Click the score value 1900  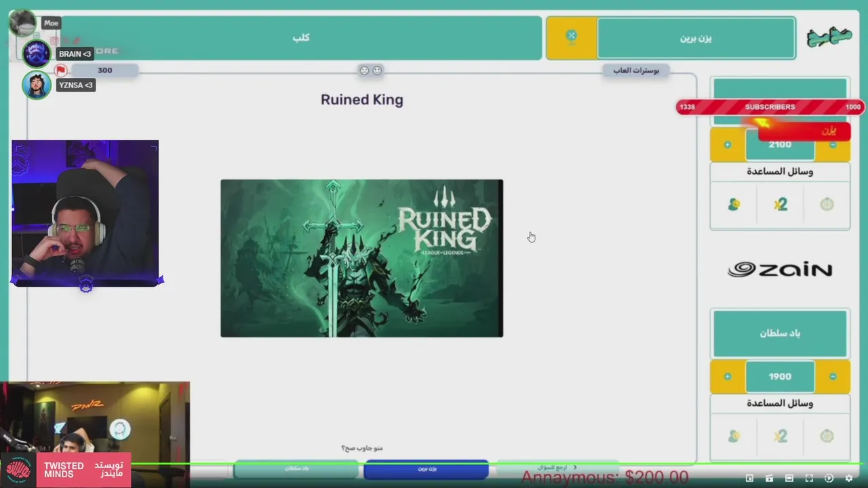tap(780, 376)
